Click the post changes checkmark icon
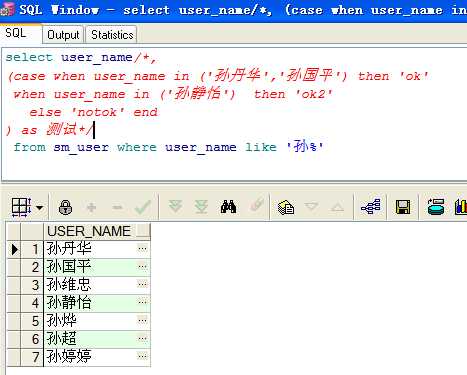 [x=143, y=207]
